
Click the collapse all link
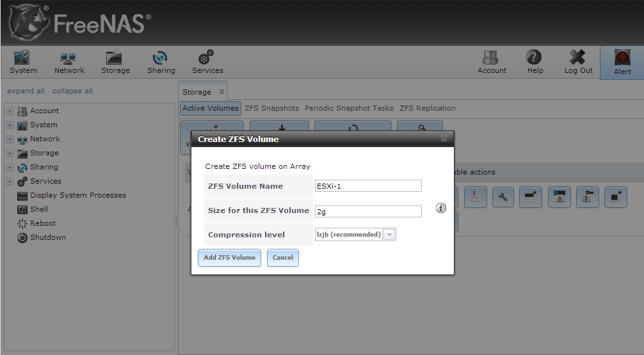(x=72, y=91)
